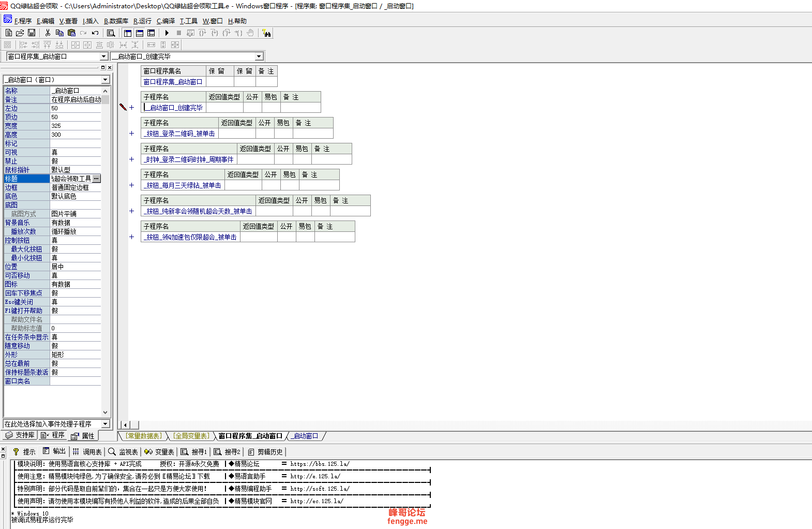Open the 提示 output tab

click(24, 452)
